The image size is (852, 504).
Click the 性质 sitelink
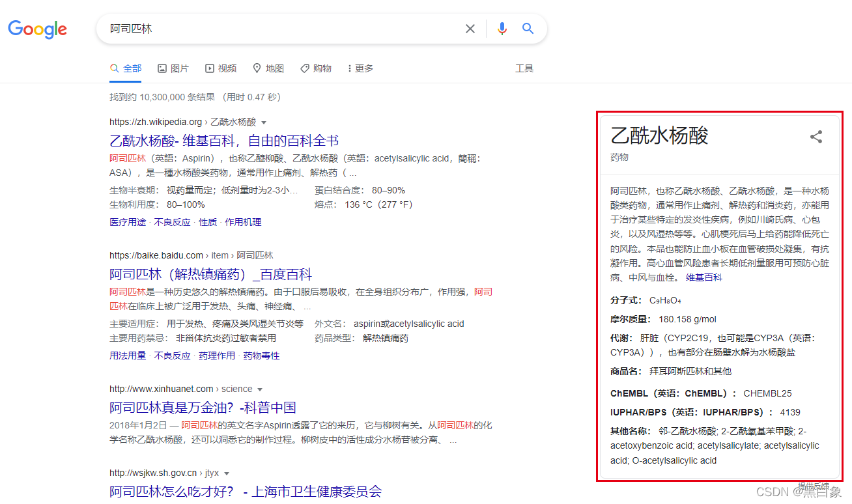click(208, 222)
